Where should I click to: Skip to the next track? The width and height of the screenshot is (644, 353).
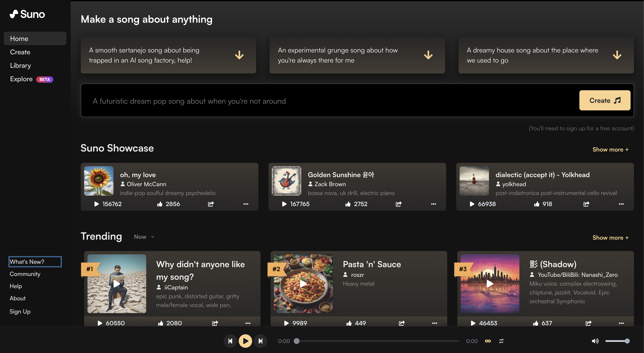[x=261, y=341]
